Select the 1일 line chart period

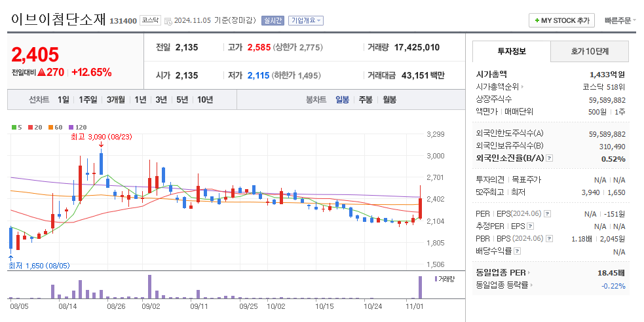click(64, 99)
